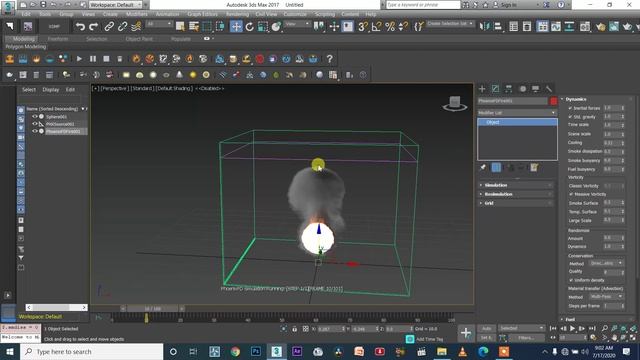Click the red sphere icon in Phoenix toolbar
Viewport: 640px width, 360px height.
(x=260, y=59)
